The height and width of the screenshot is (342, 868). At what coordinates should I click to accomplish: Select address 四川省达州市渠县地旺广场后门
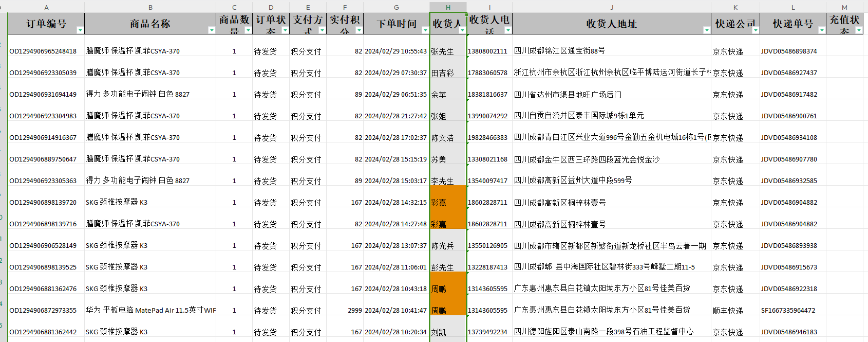click(x=568, y=94)
